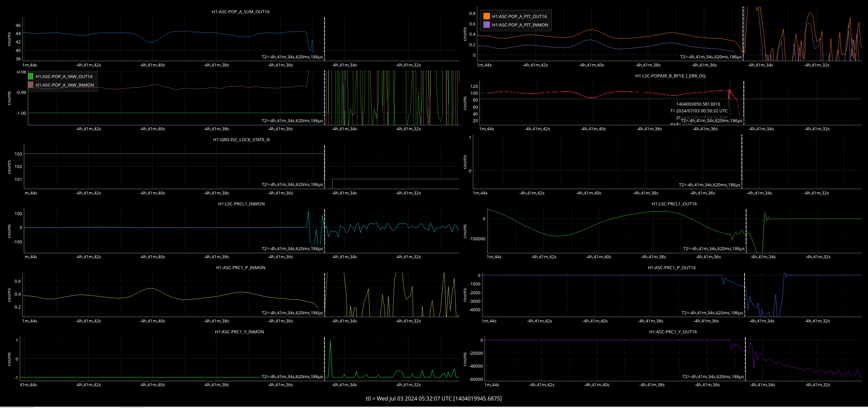Click the counts axis label of PRCL1_INMON plot
This screenshot has height=408, width=868.
point(9,231)
